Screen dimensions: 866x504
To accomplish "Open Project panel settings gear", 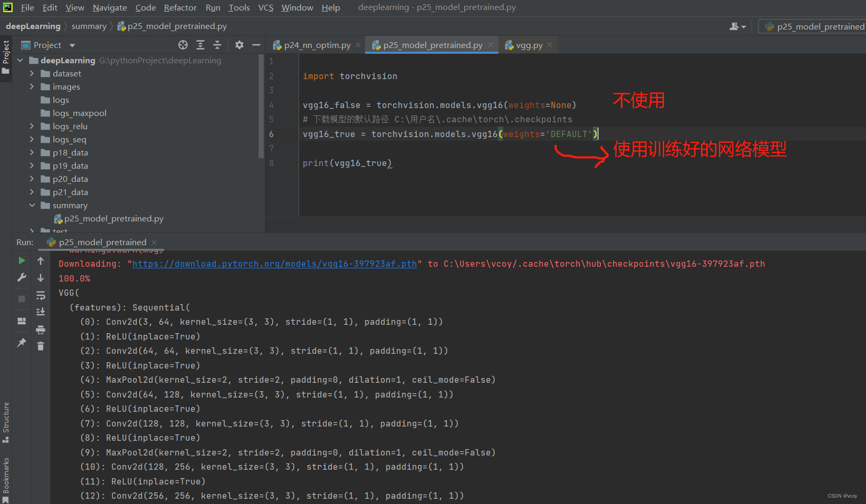I will click(x=239, y=45).
